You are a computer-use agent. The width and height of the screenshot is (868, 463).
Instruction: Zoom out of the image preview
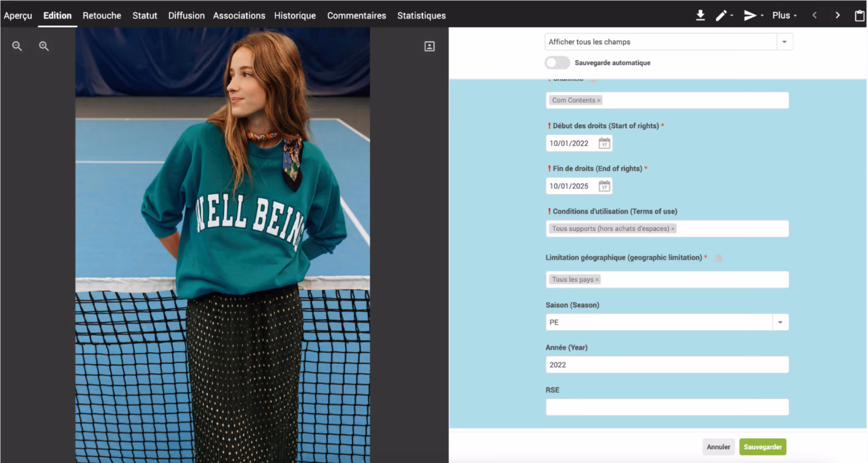(x=17, y=46)
